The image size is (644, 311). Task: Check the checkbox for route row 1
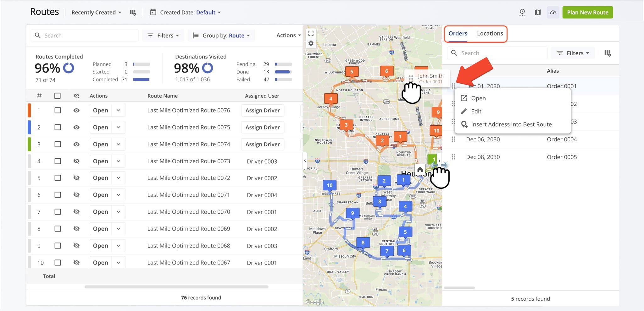click(58, 110)
